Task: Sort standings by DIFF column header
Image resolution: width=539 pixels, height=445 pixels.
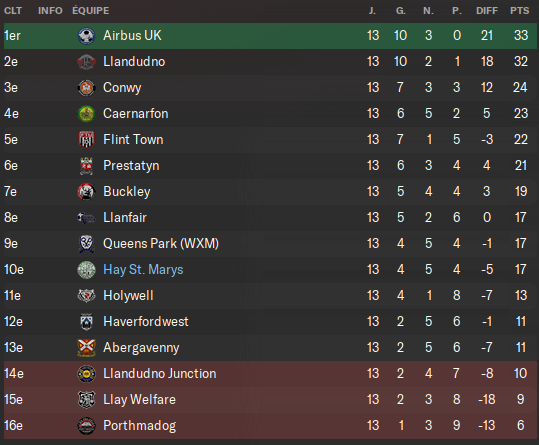Action: click(x=487, y=11)
